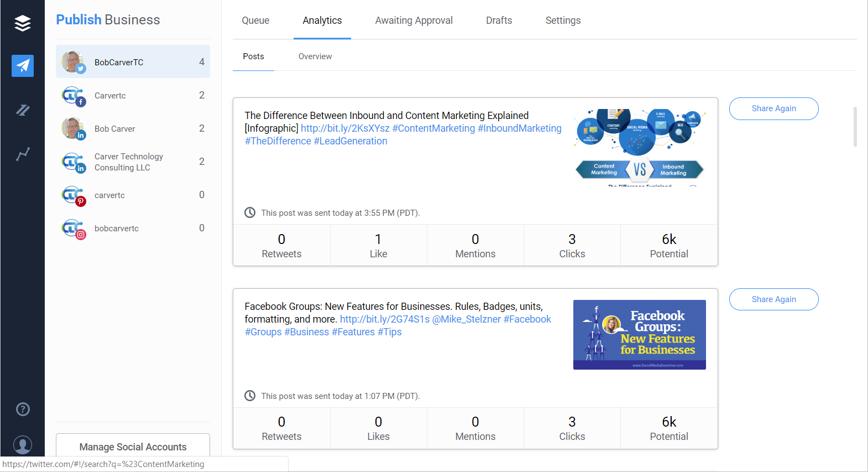Select Bob Carver LinkedIn account avatar
Image resolution: width=868 pixels, height=472 pixels.
pyautogui.click(x=73, y=128)
